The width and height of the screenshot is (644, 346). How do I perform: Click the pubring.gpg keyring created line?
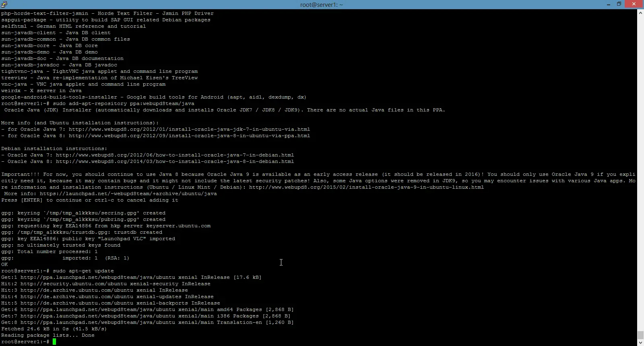point(83,219)
